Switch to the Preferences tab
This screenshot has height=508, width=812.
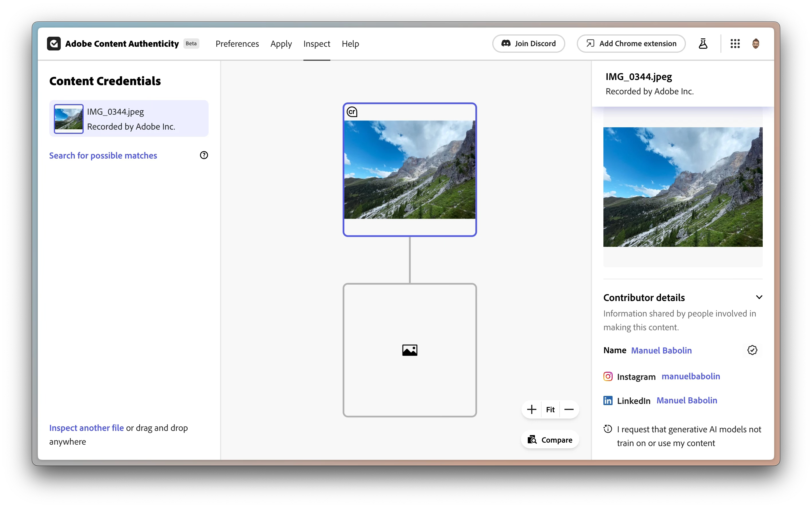coord(237,44)
